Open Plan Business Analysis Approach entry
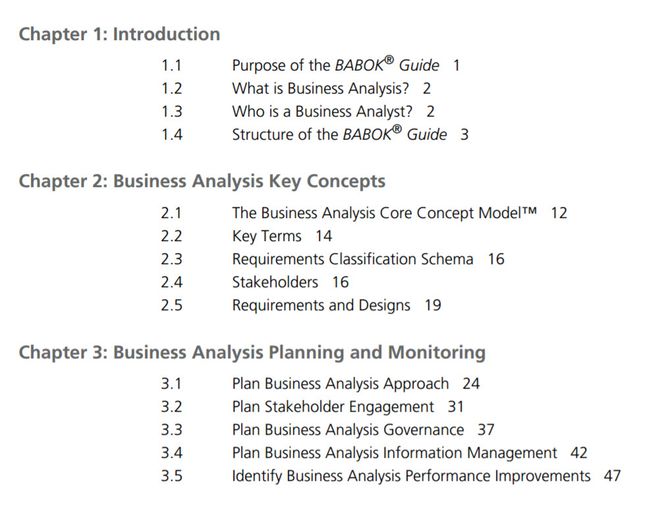This screenshot has width=650, height=519. pos(340,384)
